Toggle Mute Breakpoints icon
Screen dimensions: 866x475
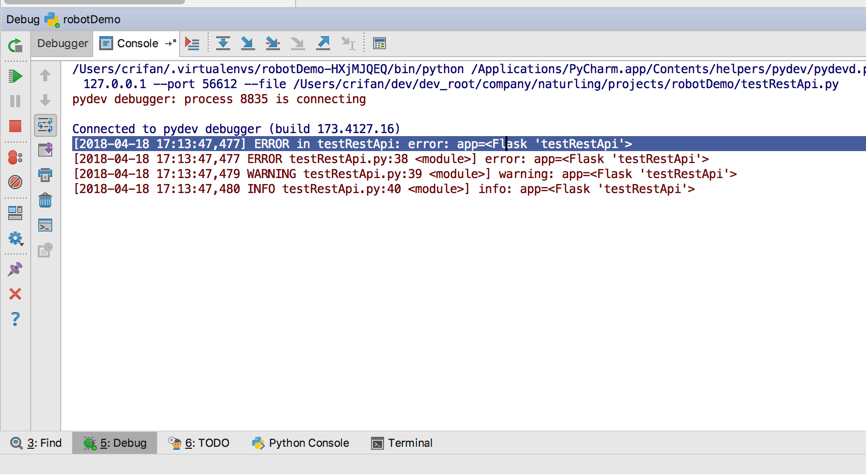[15, 182]
